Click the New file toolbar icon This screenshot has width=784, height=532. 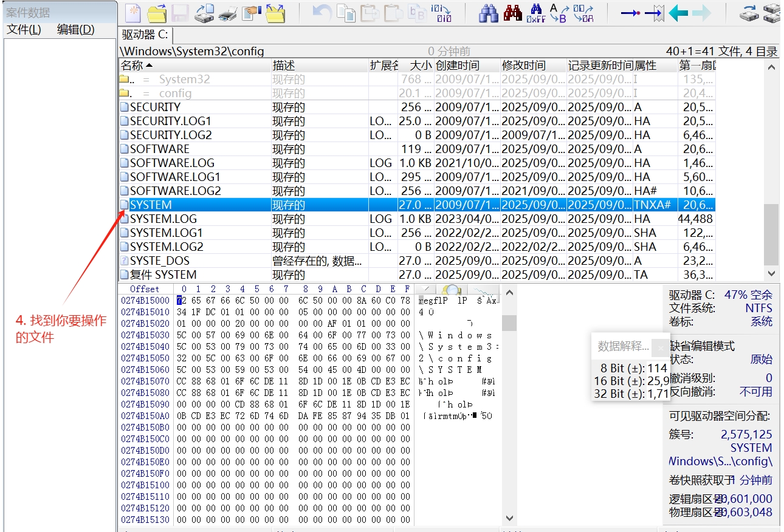132,13
